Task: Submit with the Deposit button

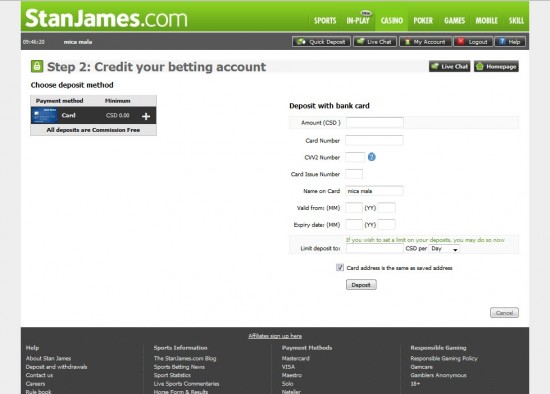Action: tap(361, 285)
